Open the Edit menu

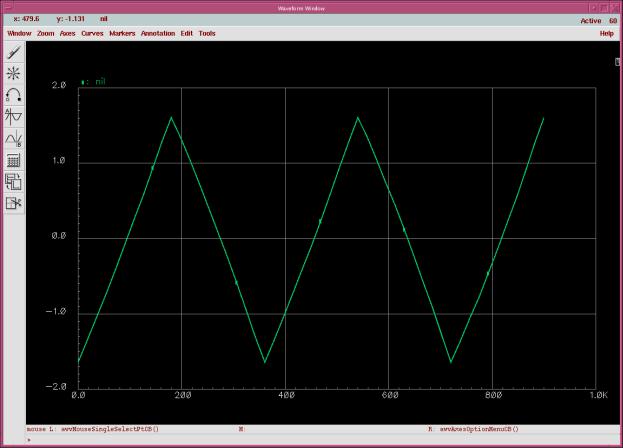[187, 33]
